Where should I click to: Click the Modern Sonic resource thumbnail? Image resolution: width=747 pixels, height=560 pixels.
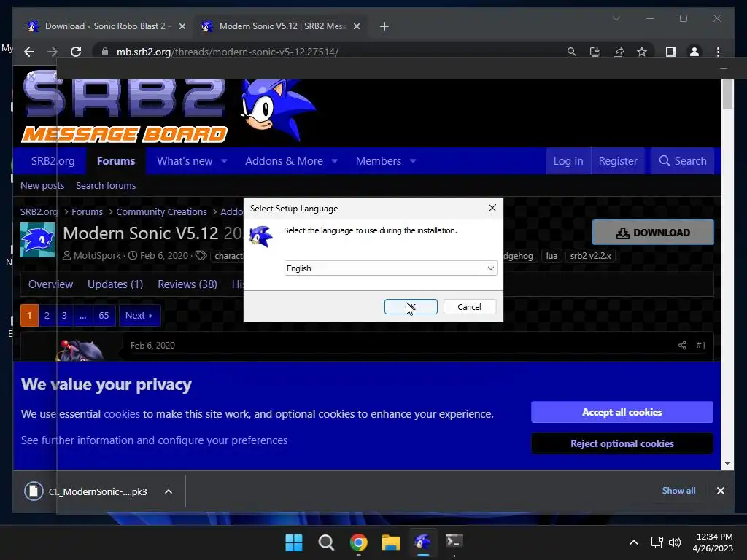[x=38, y=239]
